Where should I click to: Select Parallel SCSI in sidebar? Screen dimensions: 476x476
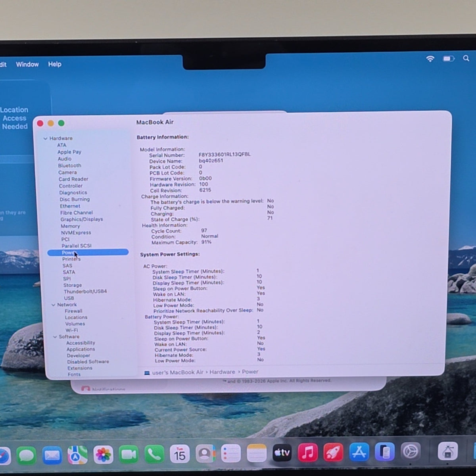pyautogui.click(x=76, y=246)
